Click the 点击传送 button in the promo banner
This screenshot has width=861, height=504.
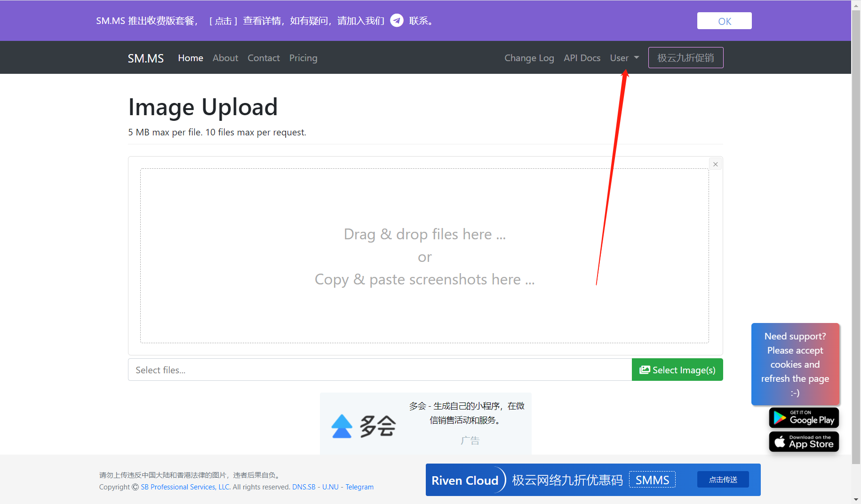pos(723,479)
